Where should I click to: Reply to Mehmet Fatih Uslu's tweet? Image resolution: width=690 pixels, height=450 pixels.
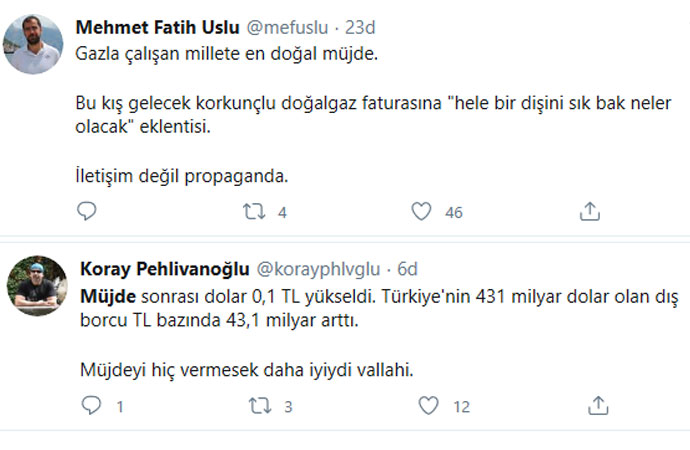tap(88, 211)
